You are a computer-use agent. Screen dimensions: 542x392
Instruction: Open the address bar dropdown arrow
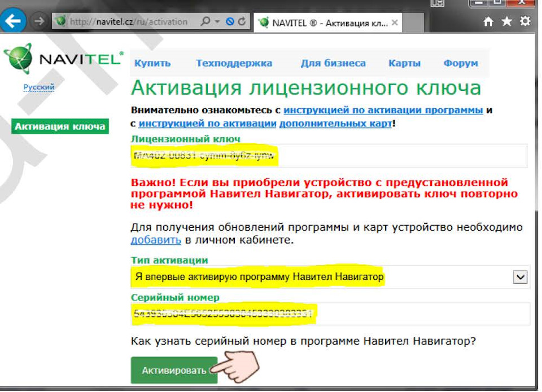(217, 21)
